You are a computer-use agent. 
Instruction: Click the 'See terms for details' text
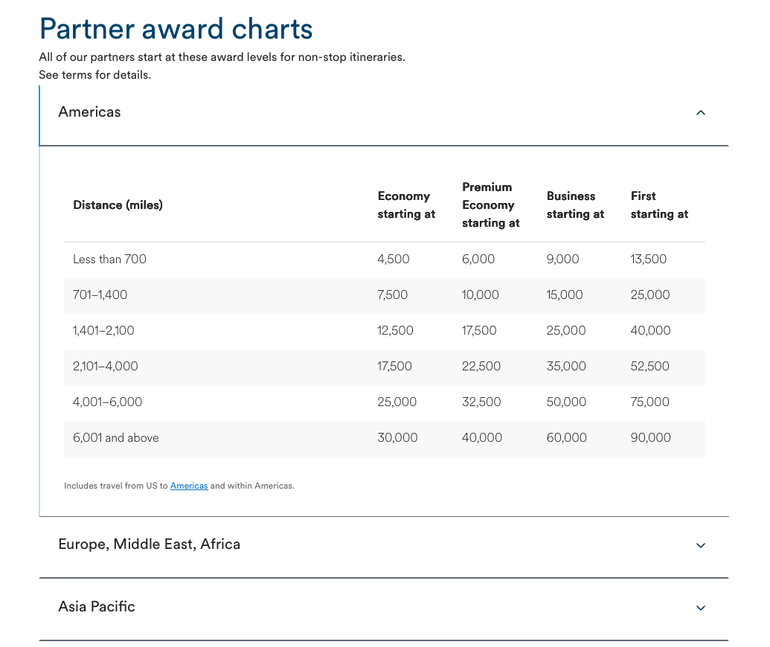(95, 75)
